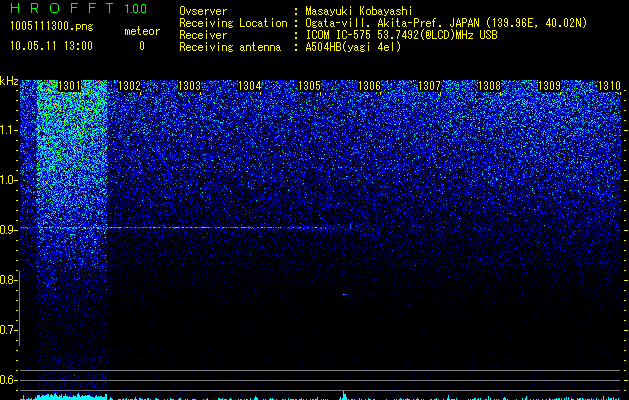
Task: Click the Ovserver label
Action: click(x=203, y=11)
